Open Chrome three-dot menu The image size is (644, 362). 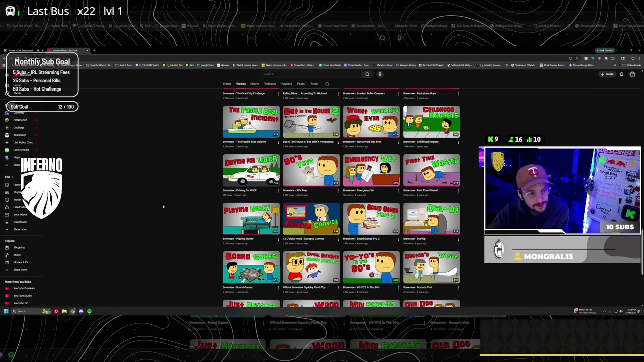point(640,58)
